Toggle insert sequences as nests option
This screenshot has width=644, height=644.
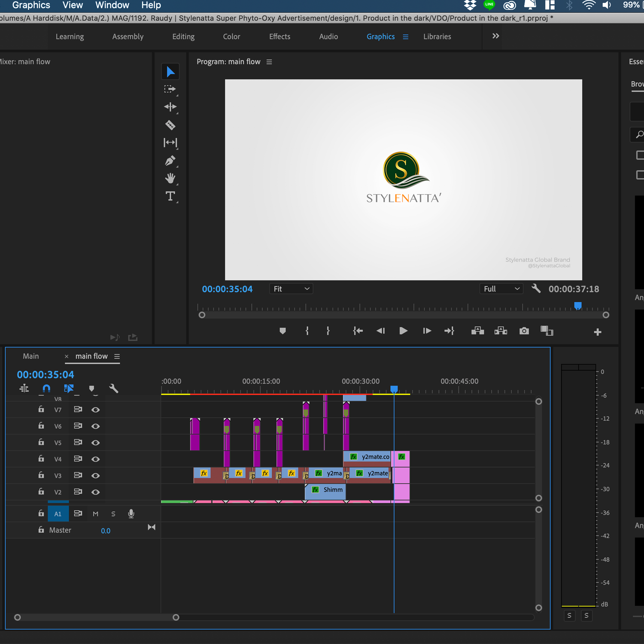click(x=24, y=389)
